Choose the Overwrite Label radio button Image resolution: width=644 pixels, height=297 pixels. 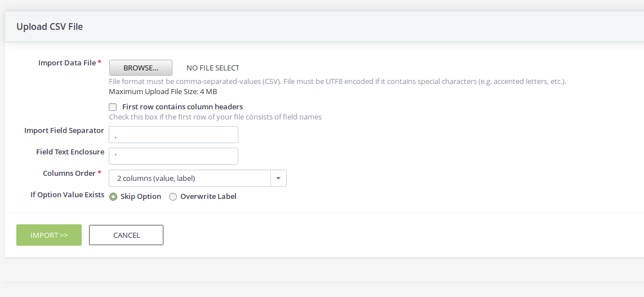[173, 197]
